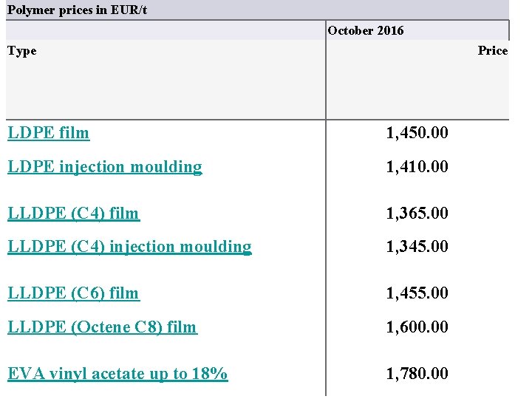Click the 1,365.00 price cell

click(x=417, y=214)
